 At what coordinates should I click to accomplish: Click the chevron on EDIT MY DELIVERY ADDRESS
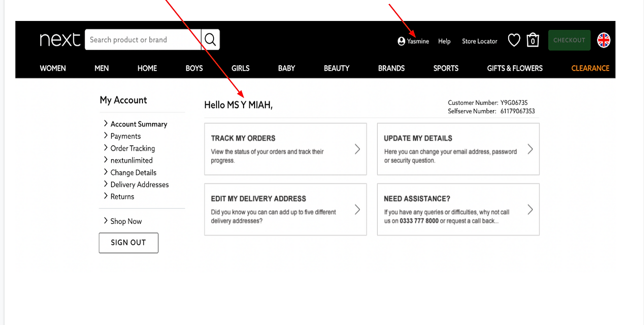[358, 209]
